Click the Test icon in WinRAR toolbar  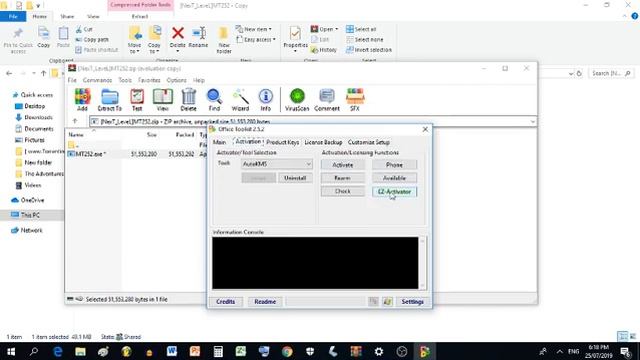137,100
